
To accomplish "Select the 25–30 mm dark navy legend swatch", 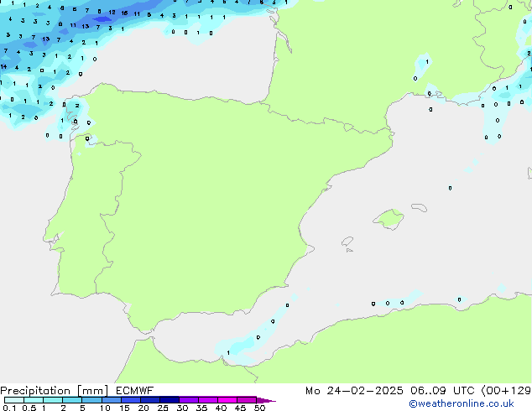I will [169, 400].
